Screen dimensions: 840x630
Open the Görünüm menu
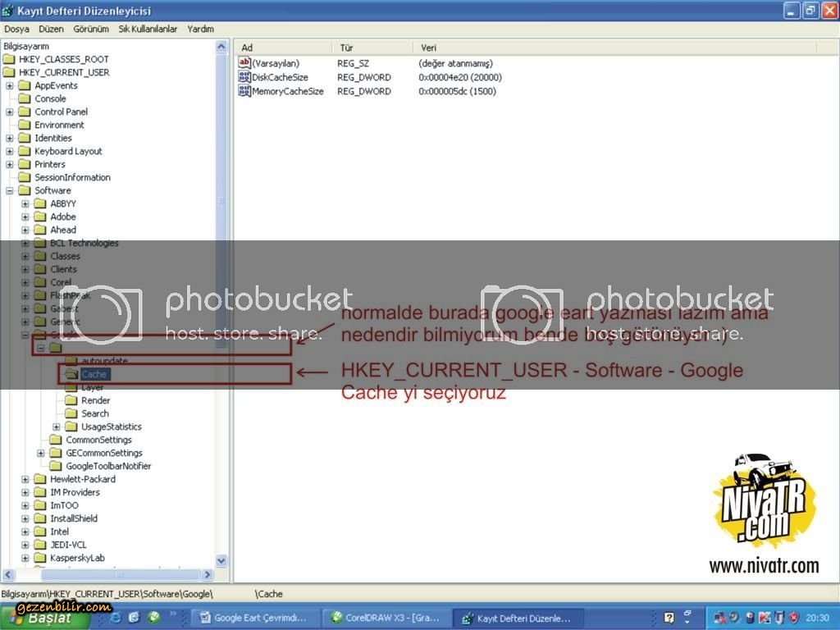(91, 29)
